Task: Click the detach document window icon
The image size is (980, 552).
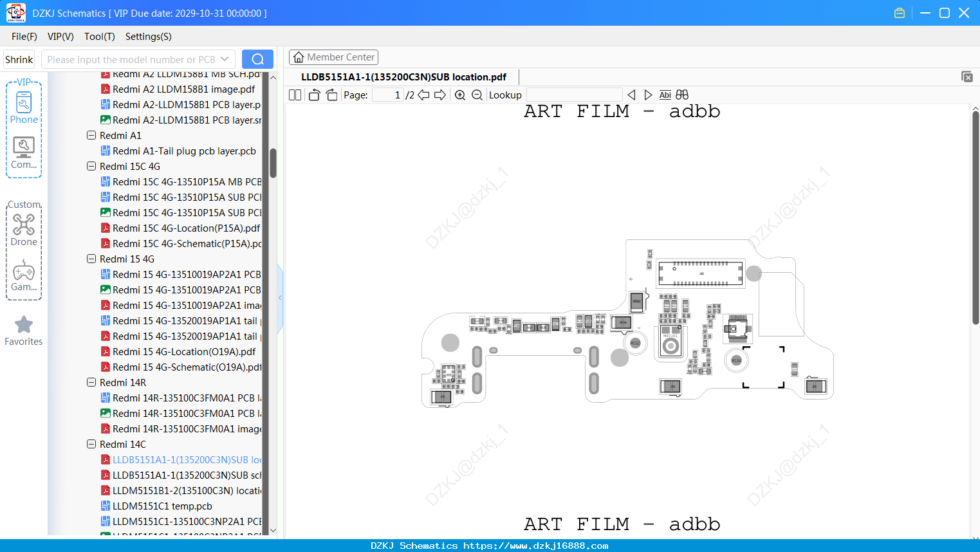Action: point(967,77)
